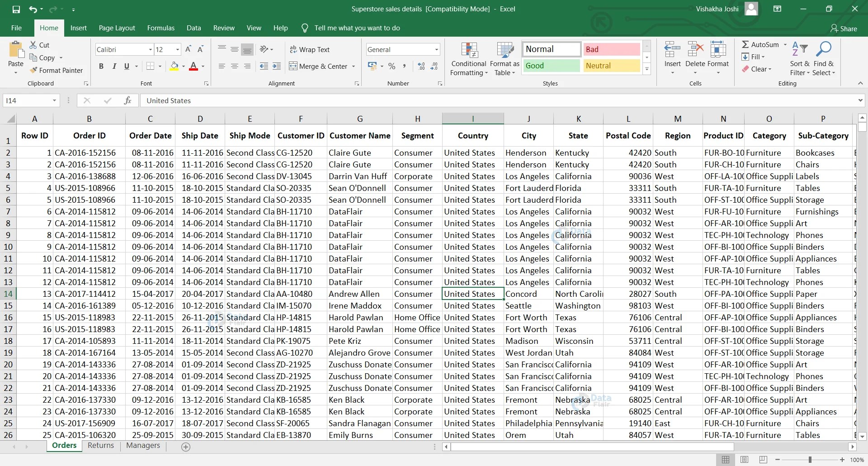Viewport: 868px width, 466px height.
Task: Switch to Page Break Preview in status bar
Action: tap(763, 460)
